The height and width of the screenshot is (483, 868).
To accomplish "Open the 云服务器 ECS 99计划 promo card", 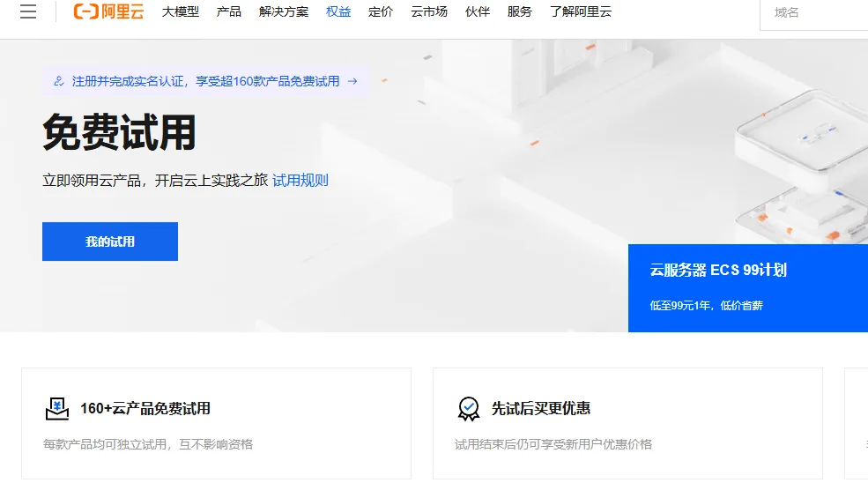I will click(748, 288).
